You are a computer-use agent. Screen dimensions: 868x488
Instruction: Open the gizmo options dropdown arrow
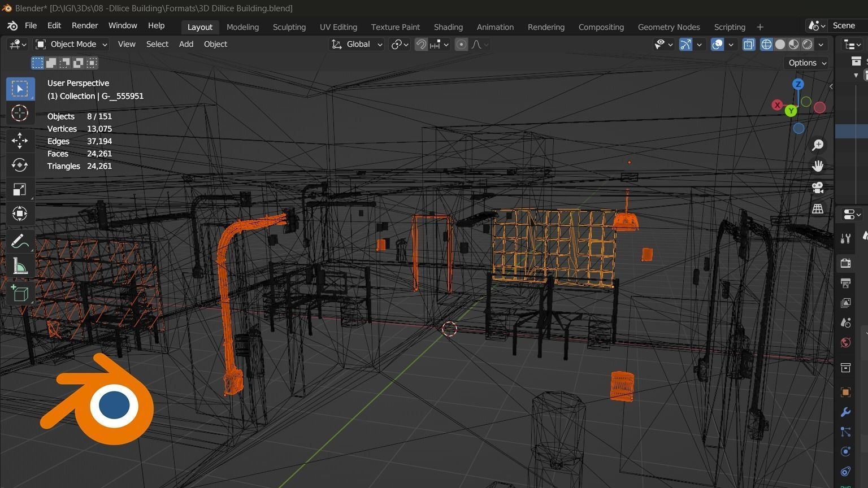[699, 44]
